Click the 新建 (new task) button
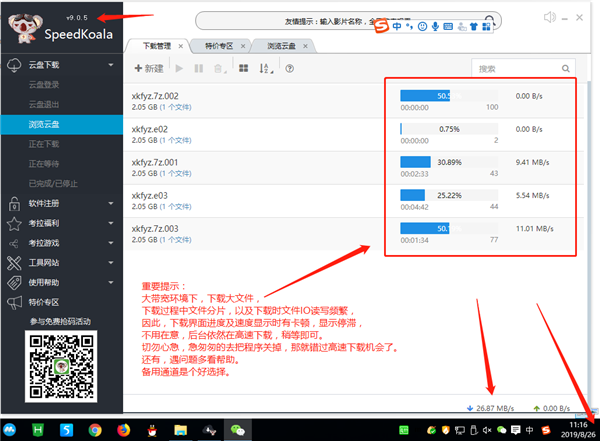The height and width of the screenshot is (441, 600). pos(148,68)
